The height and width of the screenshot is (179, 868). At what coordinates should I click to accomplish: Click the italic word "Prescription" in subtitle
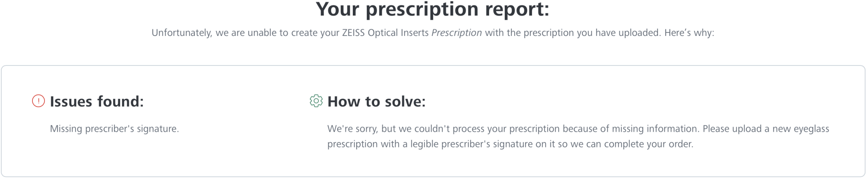pos(456,33)
